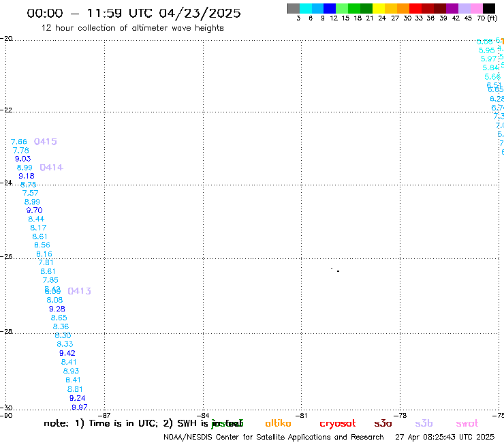Click the cyan value 5.97 on the right track
This screenshot has height=443, width=504.
[x=488, y=59]
